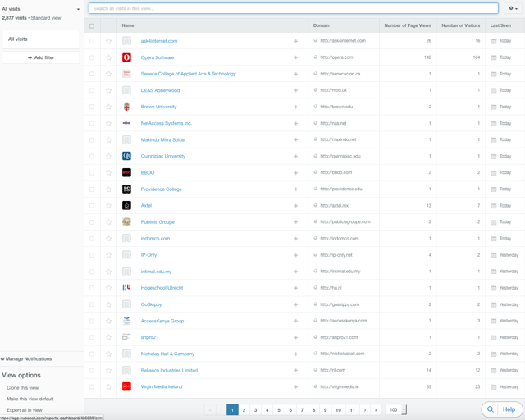Viewport: 525px width, 420px height.
Task: Toggle the select-all checkbox in header
Action: (x=92, y=25)
